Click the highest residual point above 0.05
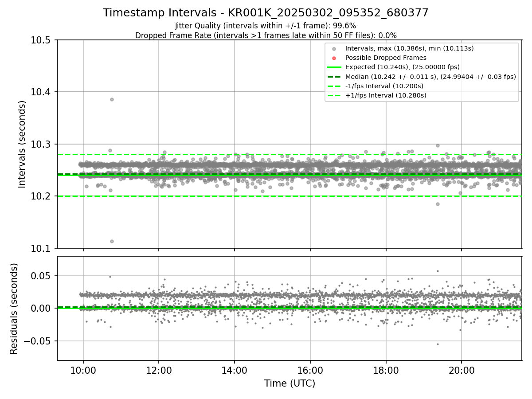The image size is (532, 399). [x=438, y=271]
